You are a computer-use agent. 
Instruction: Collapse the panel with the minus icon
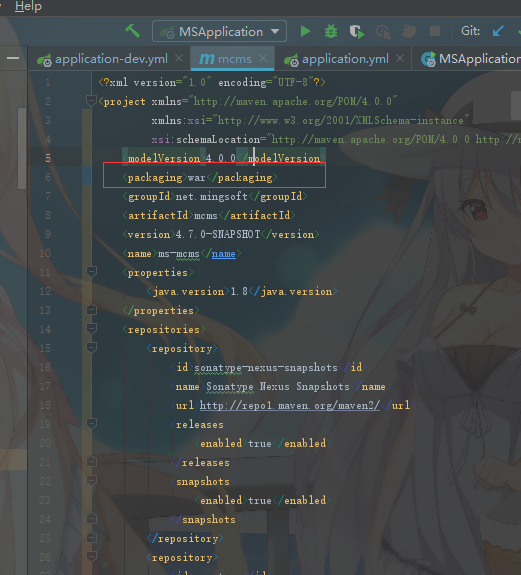coord(13,58)
